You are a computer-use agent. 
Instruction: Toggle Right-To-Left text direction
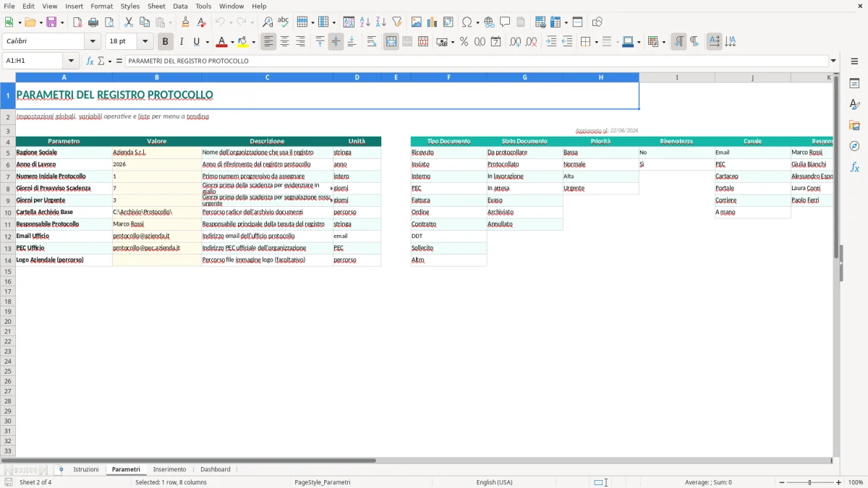694,42
